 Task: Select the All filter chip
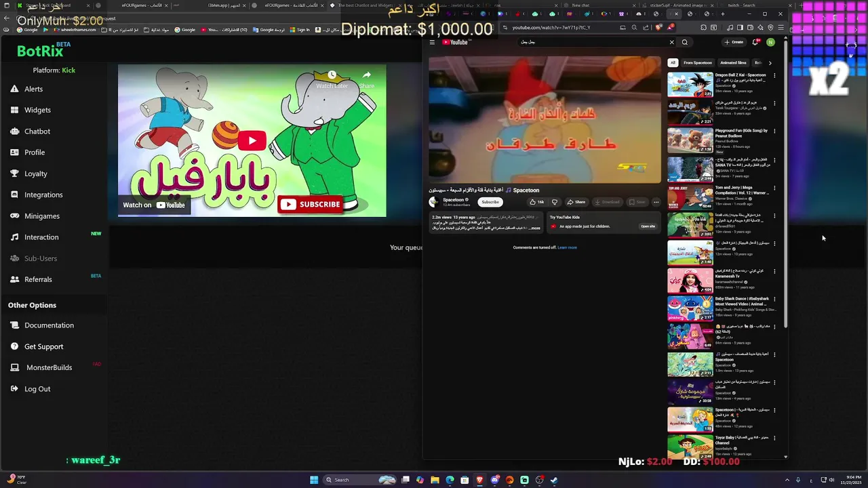point(673,63)
